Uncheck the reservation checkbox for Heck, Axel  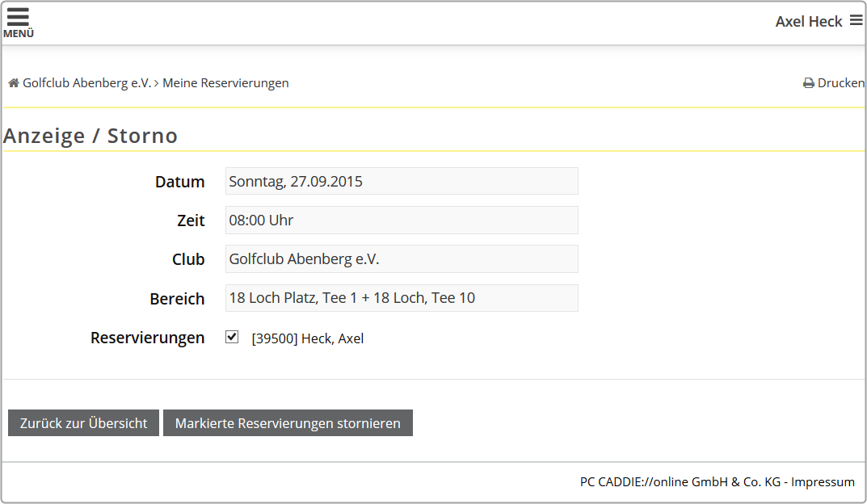(x=232, y=337)
